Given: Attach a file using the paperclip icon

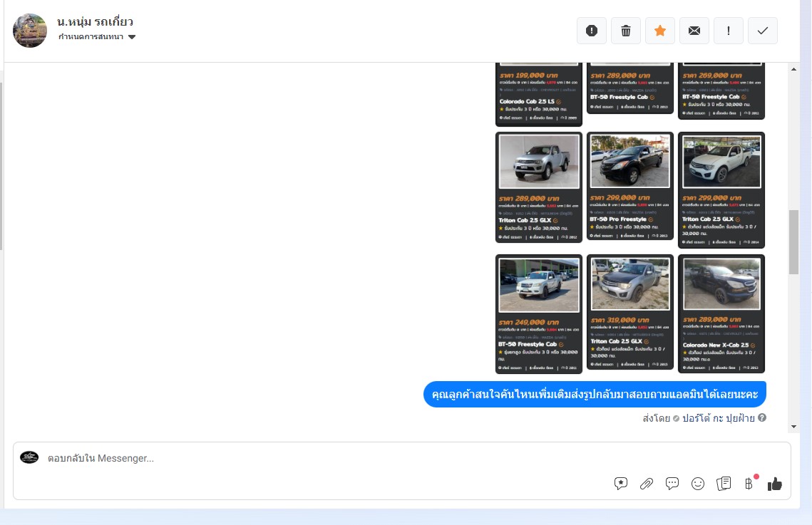Looking at the screenshot, I should [647, 484].
